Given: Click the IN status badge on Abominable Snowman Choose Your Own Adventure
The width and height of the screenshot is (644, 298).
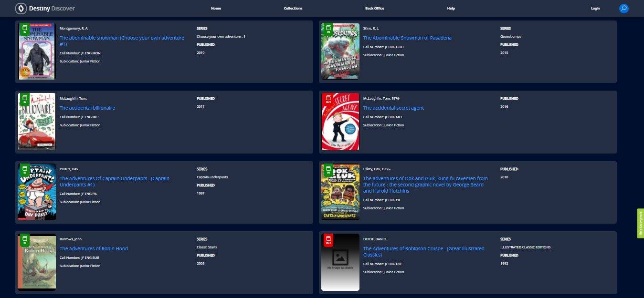Looking at the screenshot, I should click(24, 30).
